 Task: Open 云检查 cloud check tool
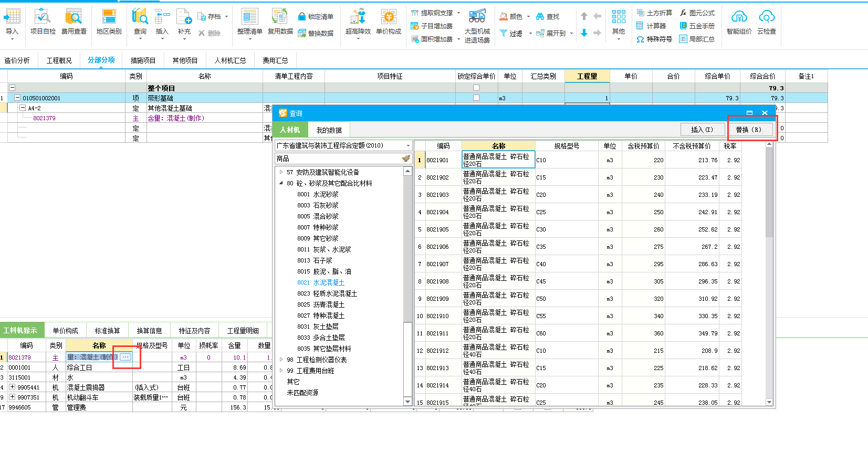(767, 22)
